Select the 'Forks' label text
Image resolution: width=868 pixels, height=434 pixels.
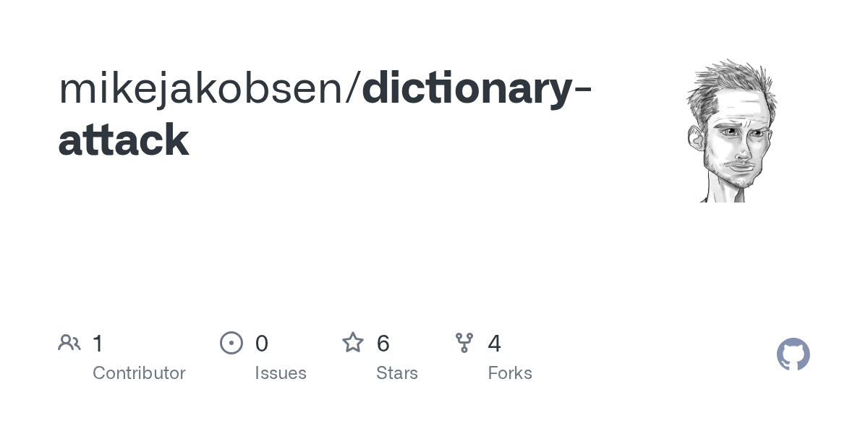click(510, 373)
